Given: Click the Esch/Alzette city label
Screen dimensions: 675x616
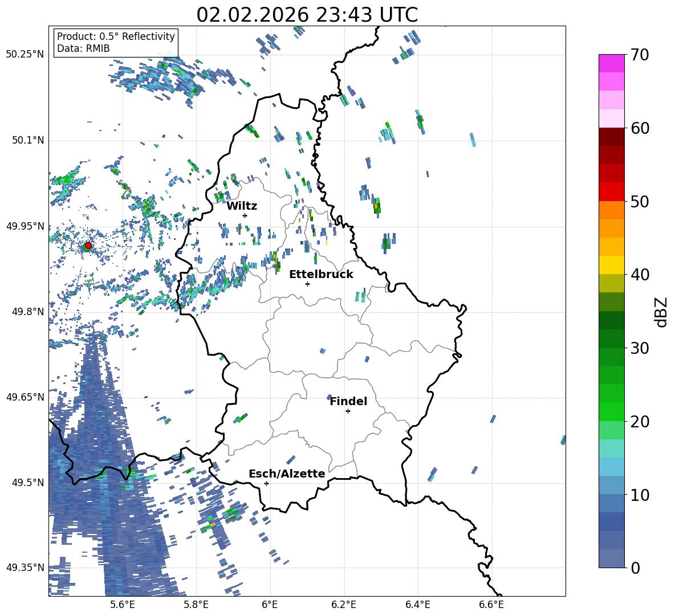Looking at the screenshot, I should tap(287, 474).
